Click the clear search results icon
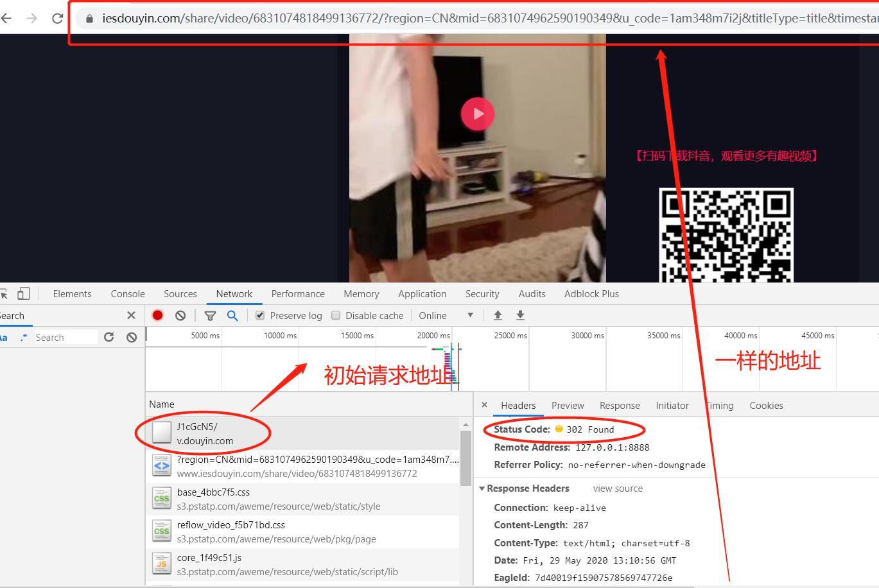The image size is (879, 588). [x=132, y=337]
